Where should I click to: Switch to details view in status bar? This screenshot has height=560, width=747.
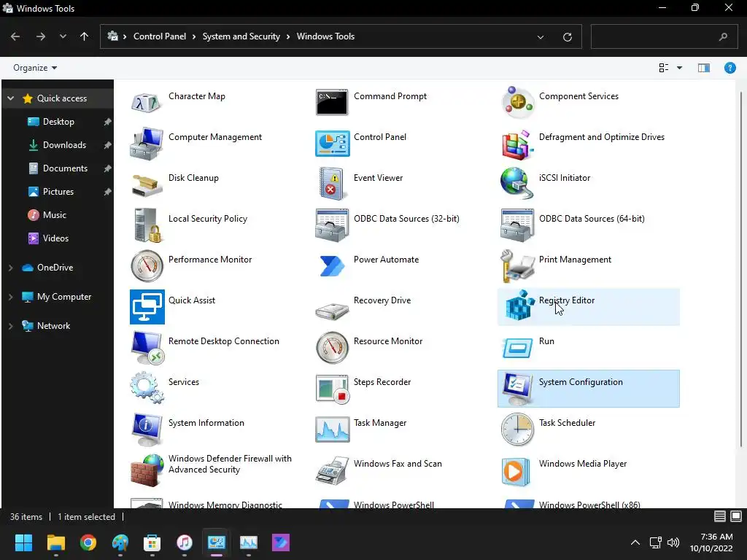pos(720,516)
